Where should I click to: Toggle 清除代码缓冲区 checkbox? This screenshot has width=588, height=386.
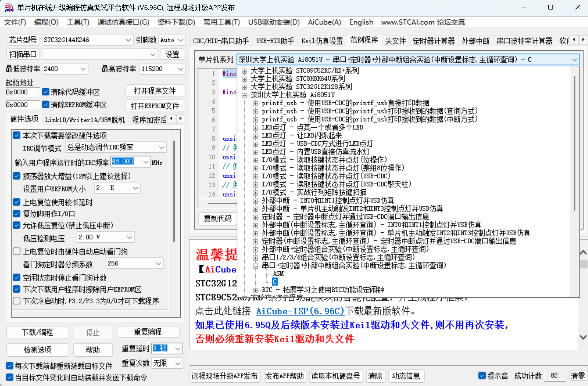(46, 92)
